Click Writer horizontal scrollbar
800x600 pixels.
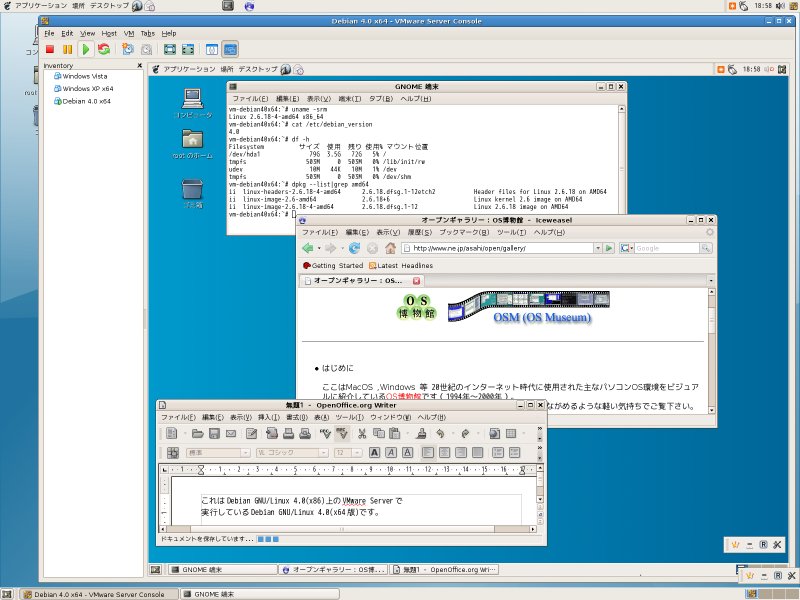click(x=348, y=529)
